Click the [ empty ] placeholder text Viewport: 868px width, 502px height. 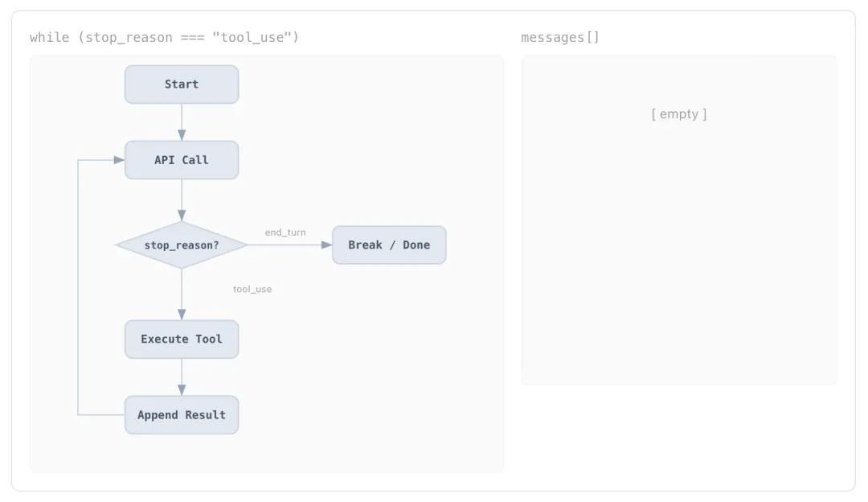pos(679,114)
